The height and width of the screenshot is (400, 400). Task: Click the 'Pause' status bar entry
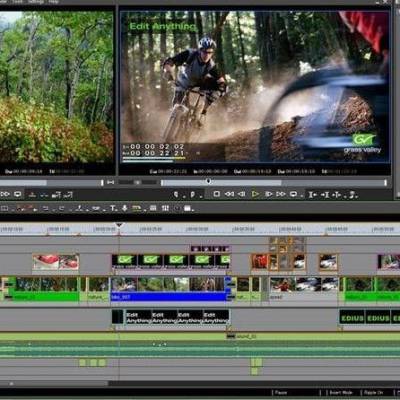click(281, 393)
